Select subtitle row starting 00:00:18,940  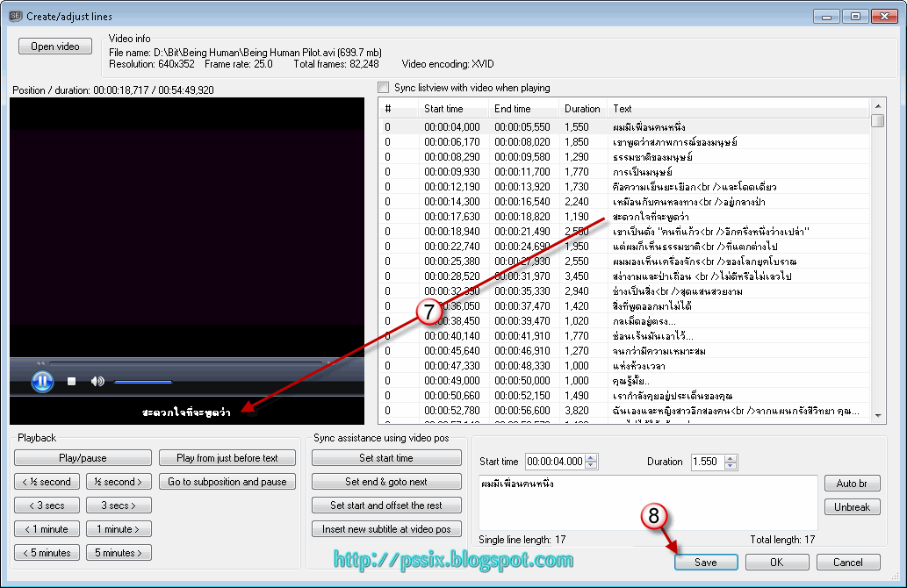625,232
